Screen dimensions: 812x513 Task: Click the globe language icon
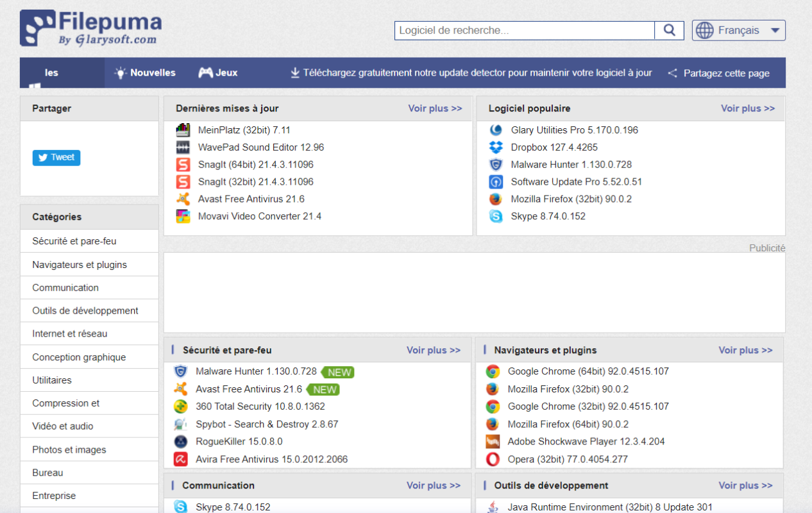pyautogui.click(x=704, y=30)
